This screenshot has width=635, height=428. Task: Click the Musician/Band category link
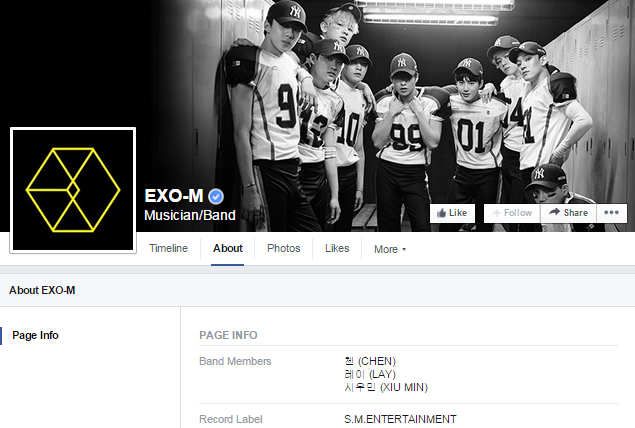(190, 215)
